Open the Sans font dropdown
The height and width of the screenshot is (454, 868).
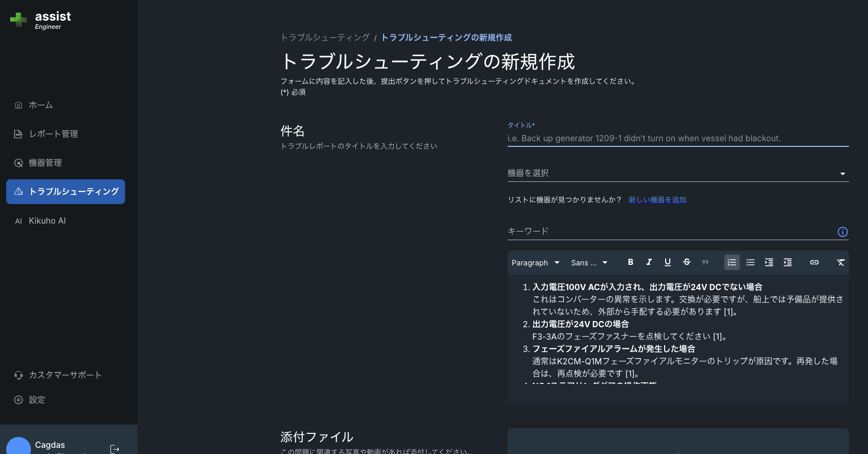pyautogui.click(x=589, y=263)
